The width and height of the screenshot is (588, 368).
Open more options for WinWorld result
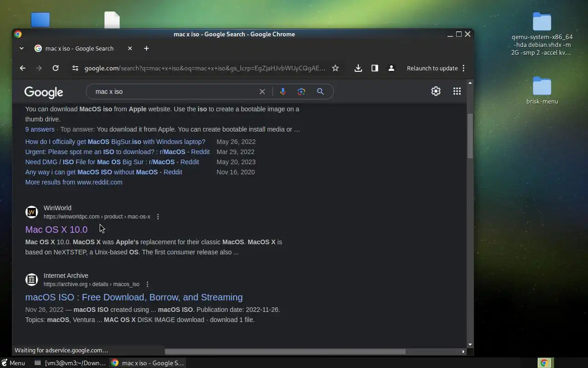(158, 217)
